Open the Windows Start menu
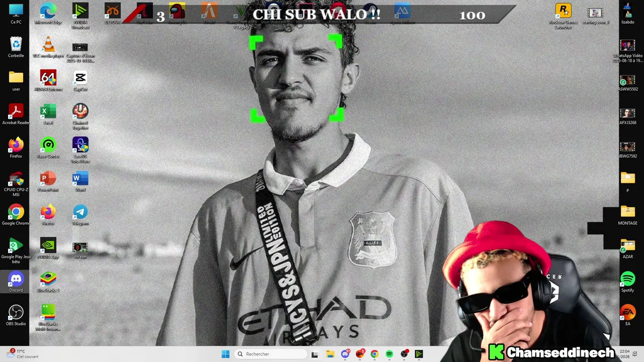The height and width of the screenshot is (362, 644). click(225, 354)
